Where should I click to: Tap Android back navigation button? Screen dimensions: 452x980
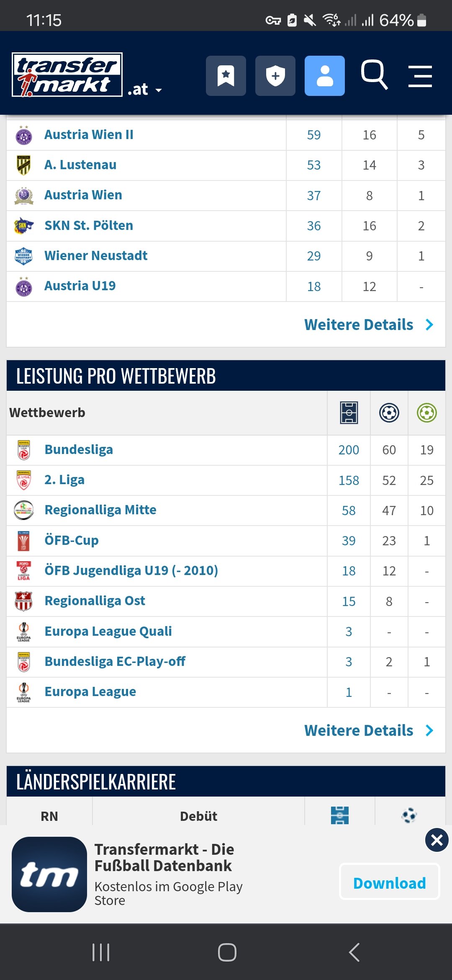click(x=354, y=952)
